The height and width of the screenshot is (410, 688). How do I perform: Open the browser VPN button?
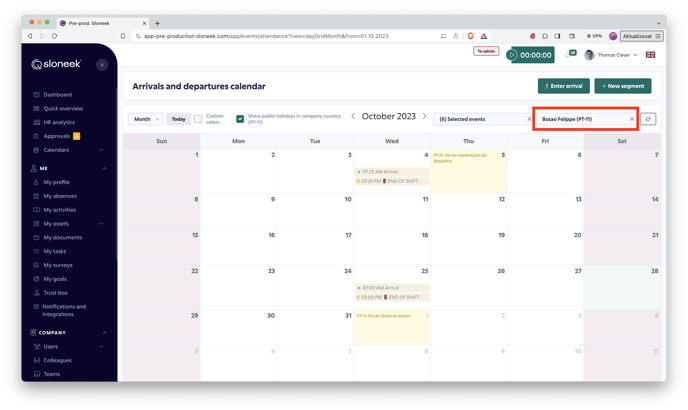pos(595,36)
